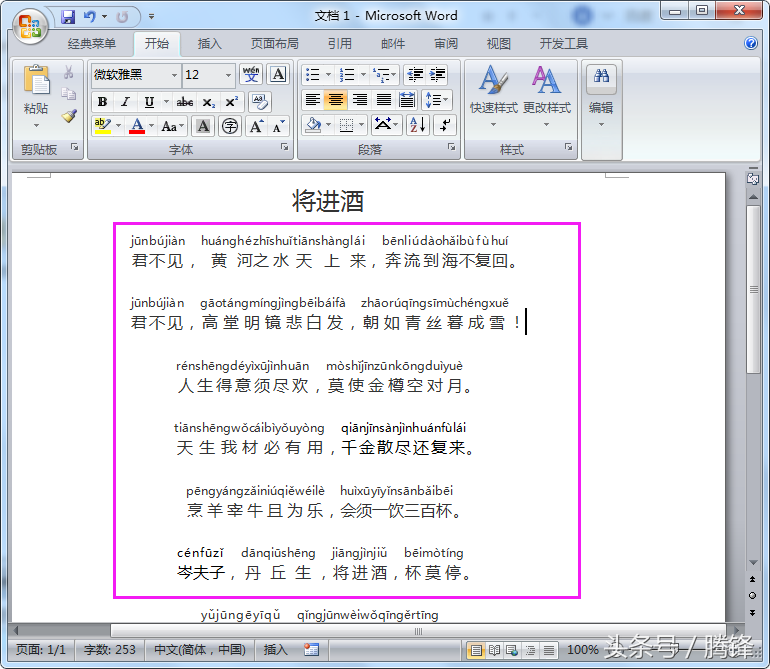Align text right
The image size is (770, 669).
coord(359,100)
